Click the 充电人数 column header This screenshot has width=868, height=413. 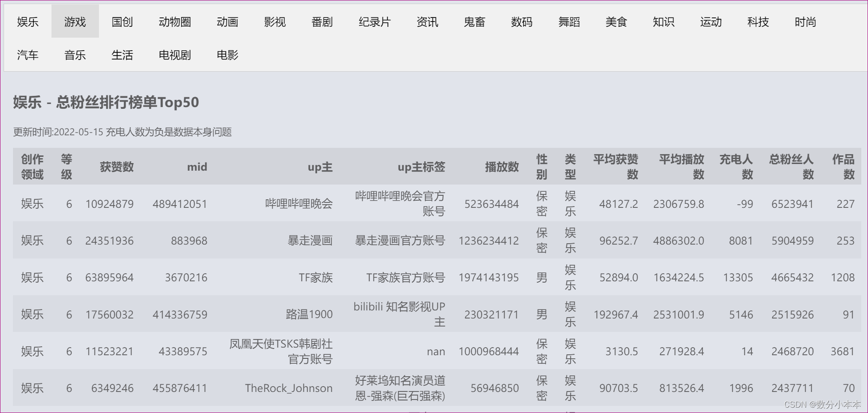[736, 167]
